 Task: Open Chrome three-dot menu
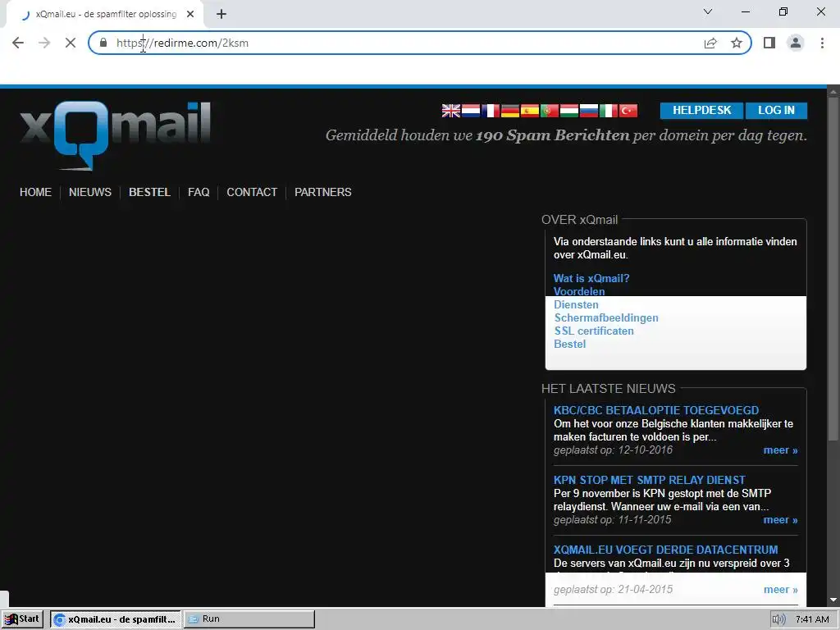point(822,43)
